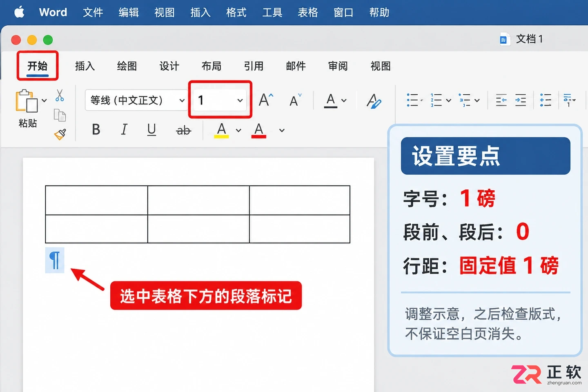588x392 pixels.
Task: Apply red font color
Action: click(x=259, y=131)
